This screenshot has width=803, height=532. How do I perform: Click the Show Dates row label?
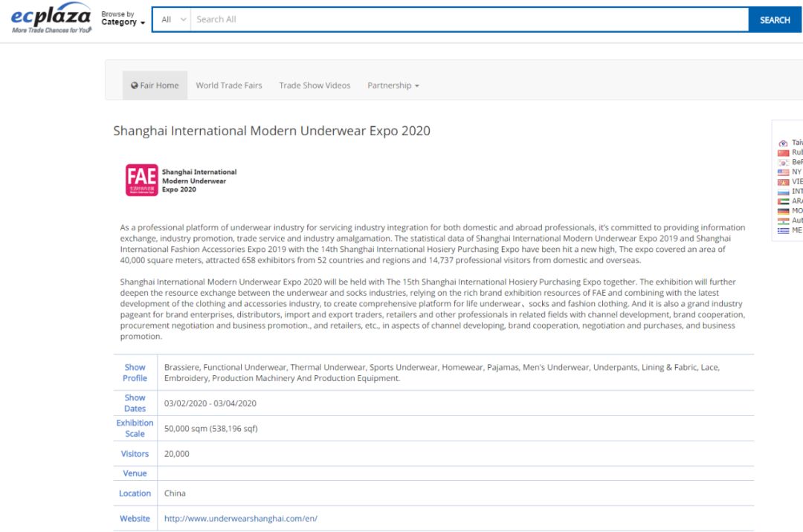[135, 403]
